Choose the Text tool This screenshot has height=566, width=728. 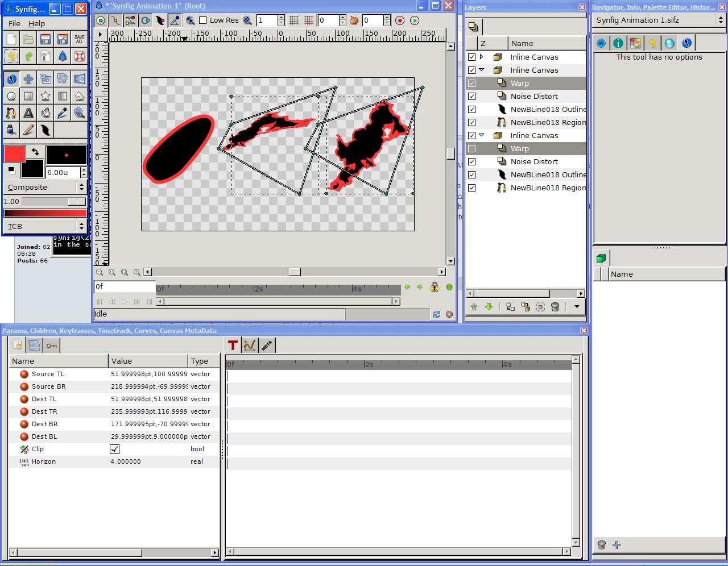point(28,113)
